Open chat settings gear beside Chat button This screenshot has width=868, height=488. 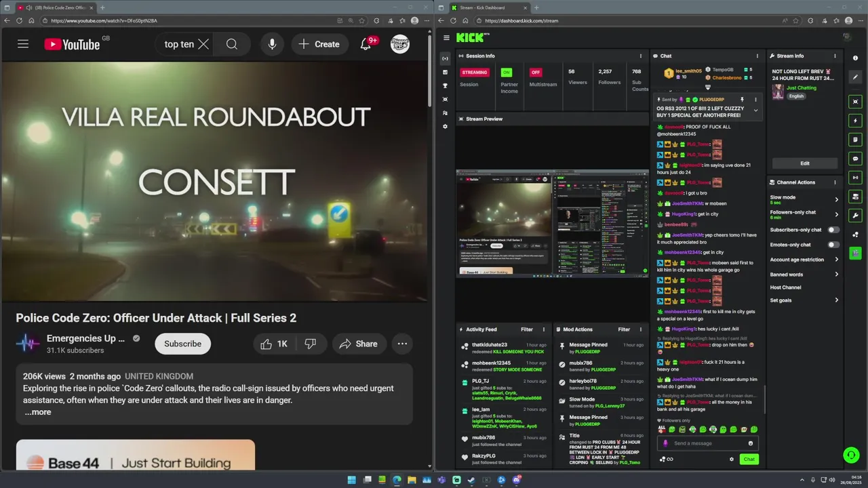731,460
